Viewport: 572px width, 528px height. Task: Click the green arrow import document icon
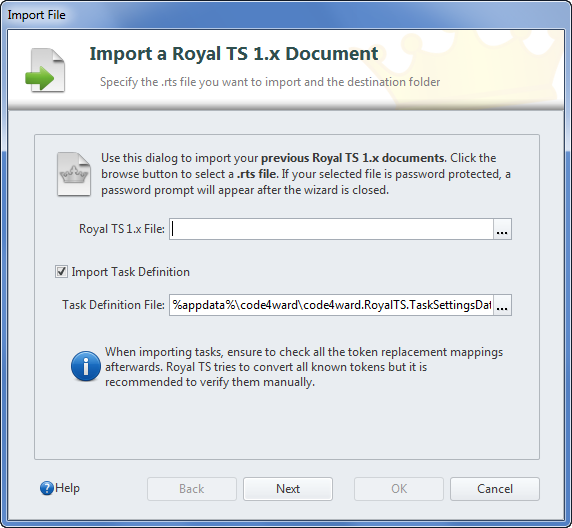coord(45,70)
